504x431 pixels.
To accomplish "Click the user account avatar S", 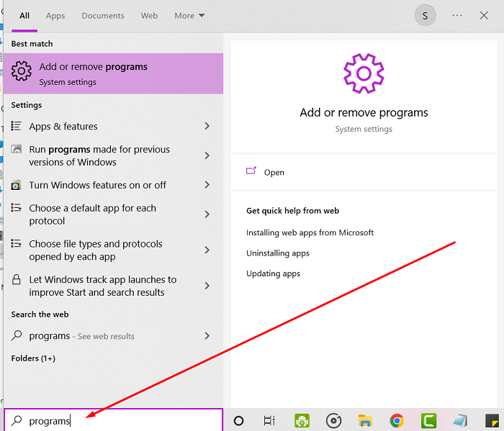I will pos(425,15).
